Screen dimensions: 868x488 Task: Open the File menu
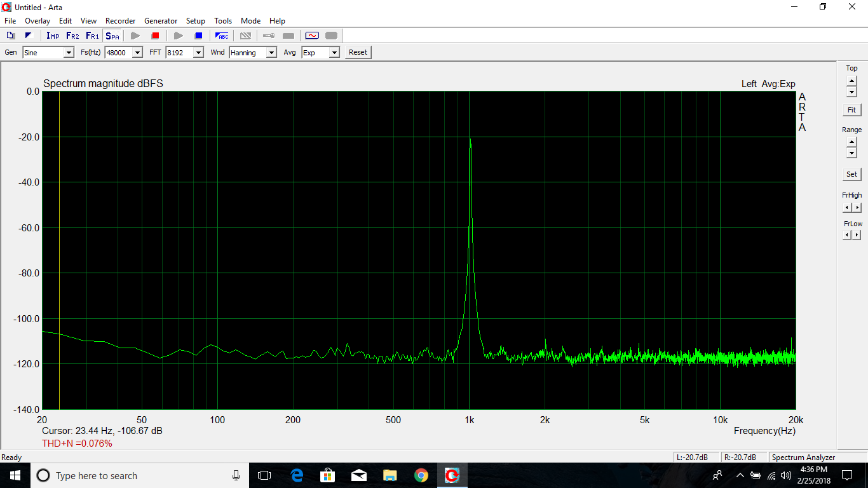pos(10,21)
